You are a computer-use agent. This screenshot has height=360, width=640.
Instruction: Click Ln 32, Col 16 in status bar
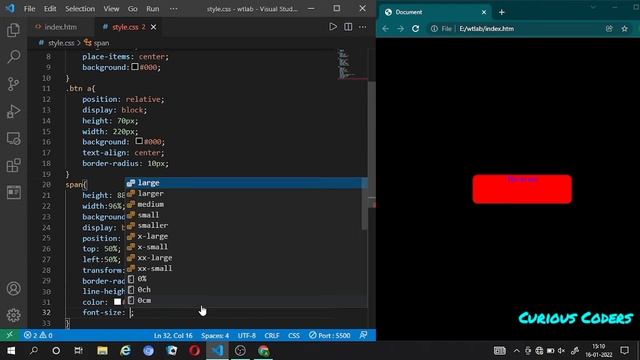coord(173,335)
